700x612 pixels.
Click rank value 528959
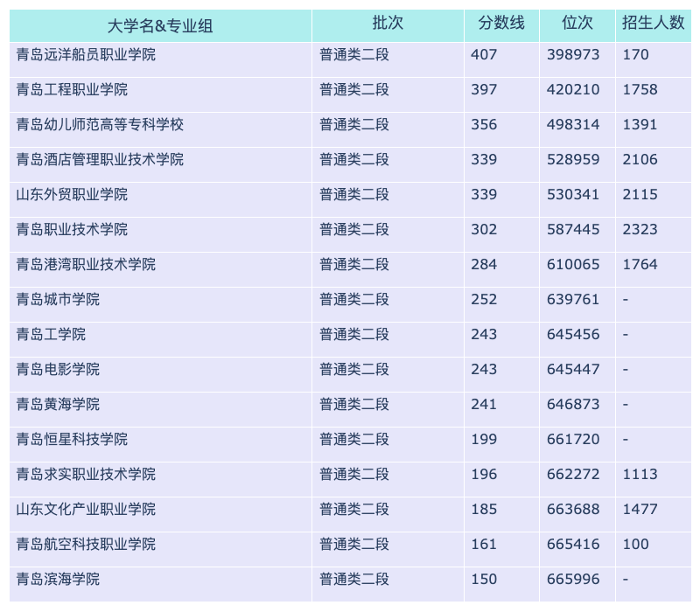tap(573, 160)
